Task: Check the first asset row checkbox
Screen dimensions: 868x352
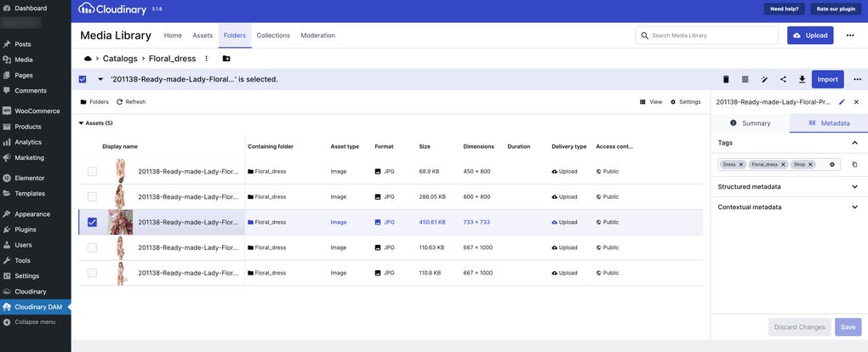Action: pyautogui.click(x=92, y=171)
